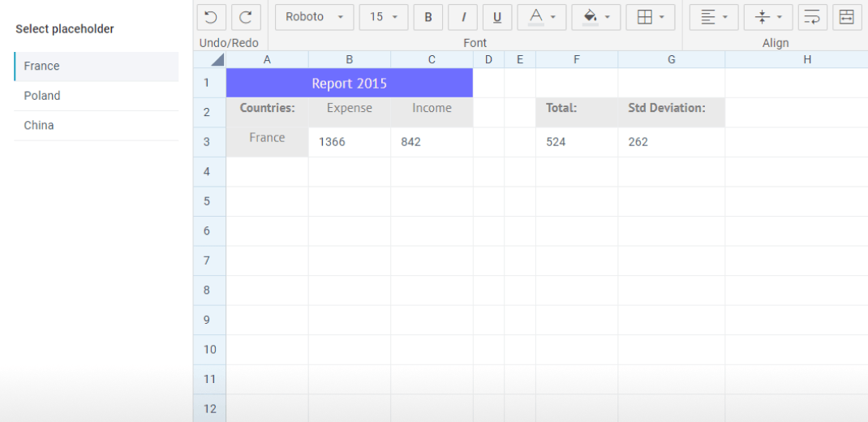
Task: Select column F header
Action: pyautogui.click(x=577, y=60)
